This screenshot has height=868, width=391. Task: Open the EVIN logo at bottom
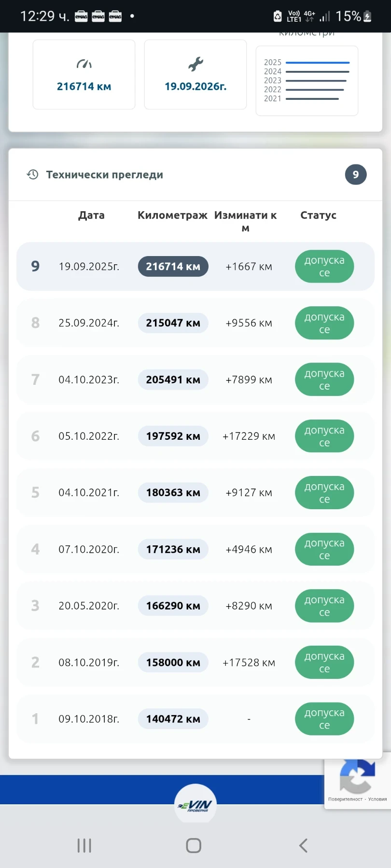195,804
